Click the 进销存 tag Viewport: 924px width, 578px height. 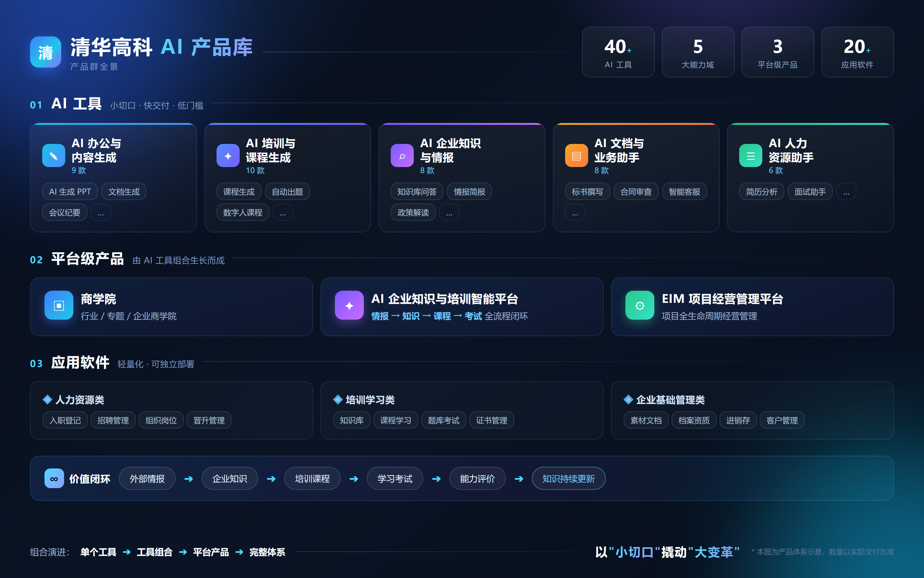click(x=738, y=420)
